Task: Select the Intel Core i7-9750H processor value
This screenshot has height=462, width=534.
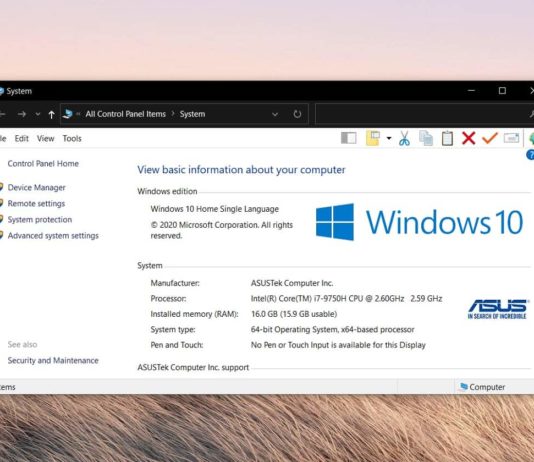Action: [346, 299]
